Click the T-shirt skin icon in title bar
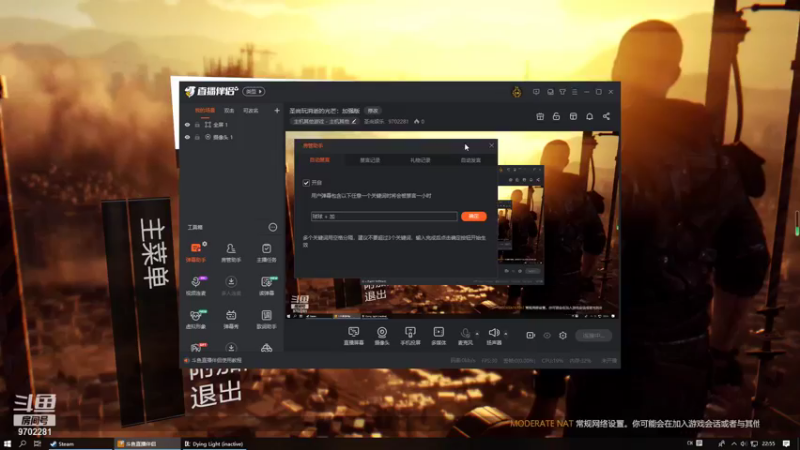This screenshot has height=450, width=800. [x=562, y=92]
